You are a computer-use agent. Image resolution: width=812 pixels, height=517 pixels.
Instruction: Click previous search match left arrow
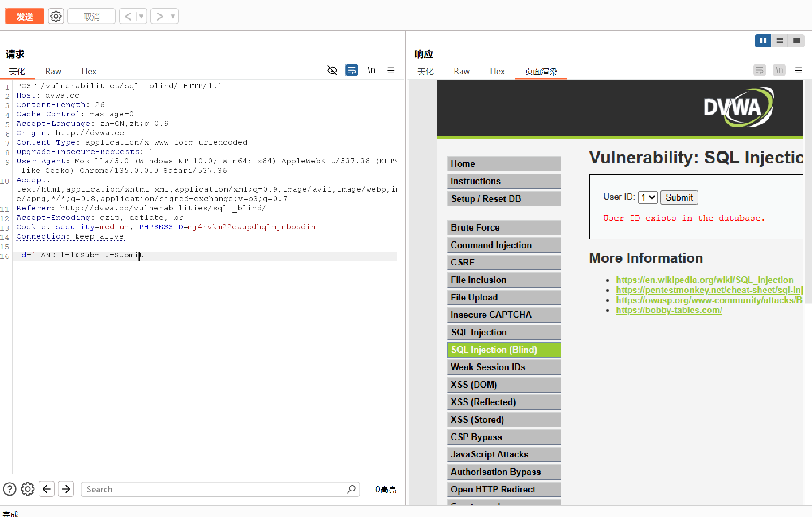click(x=47, y=489)
